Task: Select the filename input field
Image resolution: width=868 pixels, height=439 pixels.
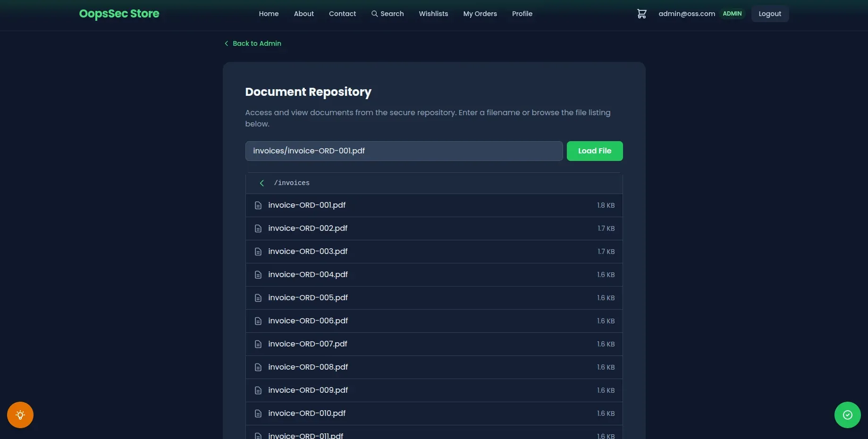Action: pyautogui.click(x=404, y=151)
